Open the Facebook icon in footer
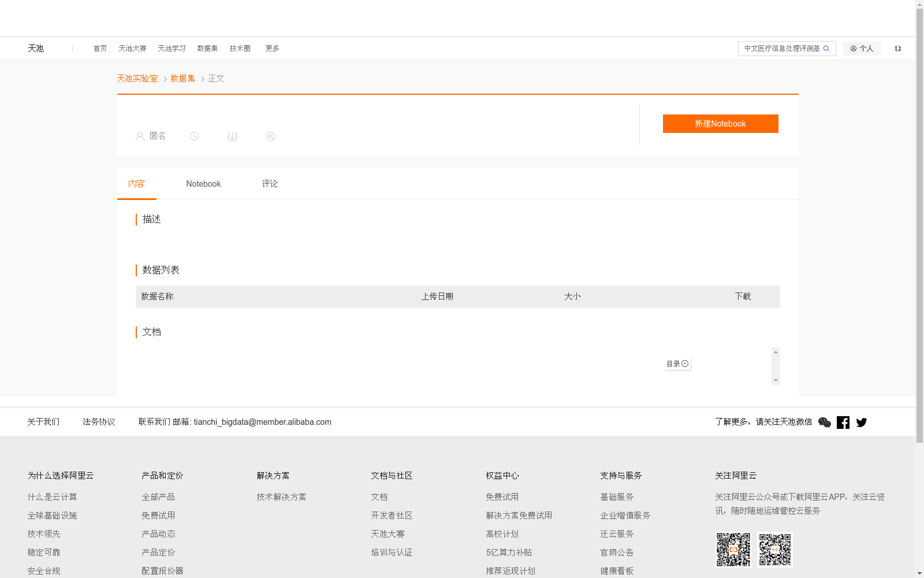The height and width of the screenshot is (578, 924). (843, 423)
